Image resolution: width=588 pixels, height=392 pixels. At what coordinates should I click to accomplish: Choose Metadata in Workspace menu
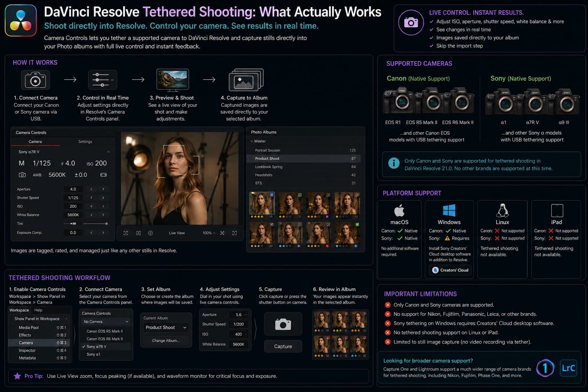(x=40, y=358)
